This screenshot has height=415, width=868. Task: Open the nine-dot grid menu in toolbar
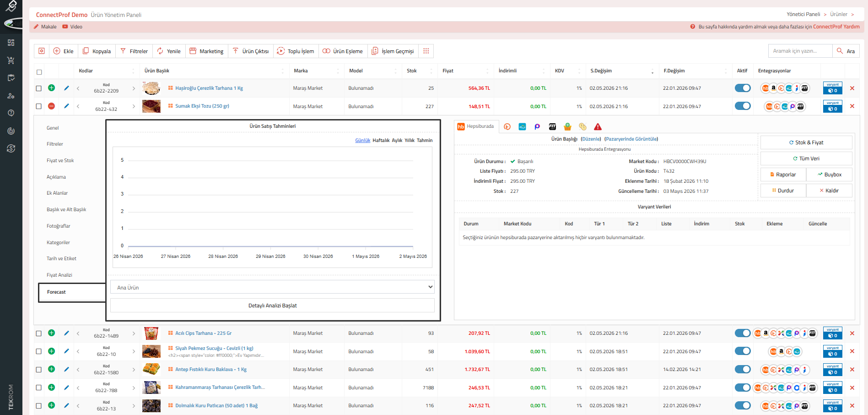click(426, 51)
